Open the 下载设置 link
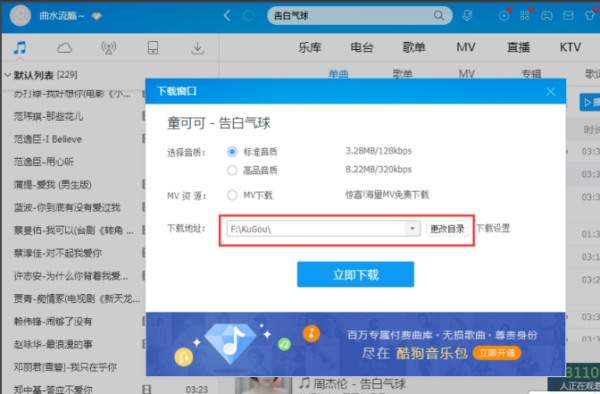600x394 pixels. click(493, 228)
